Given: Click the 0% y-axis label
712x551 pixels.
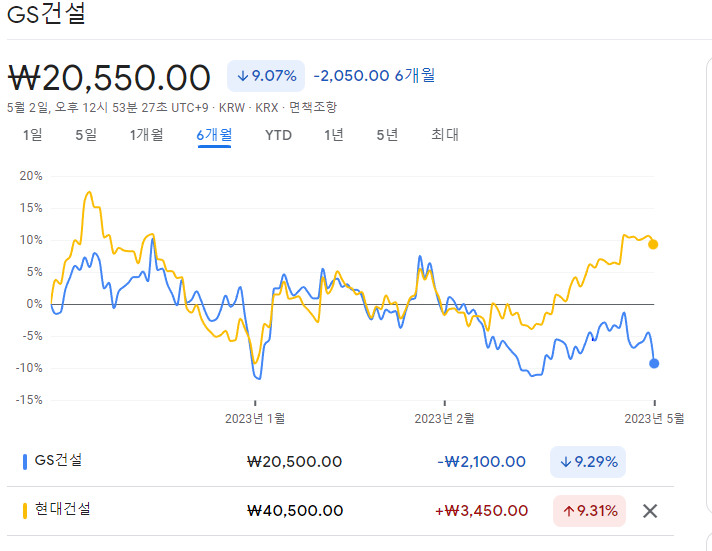Looking at the screenshot, I should tap(35, 304).
